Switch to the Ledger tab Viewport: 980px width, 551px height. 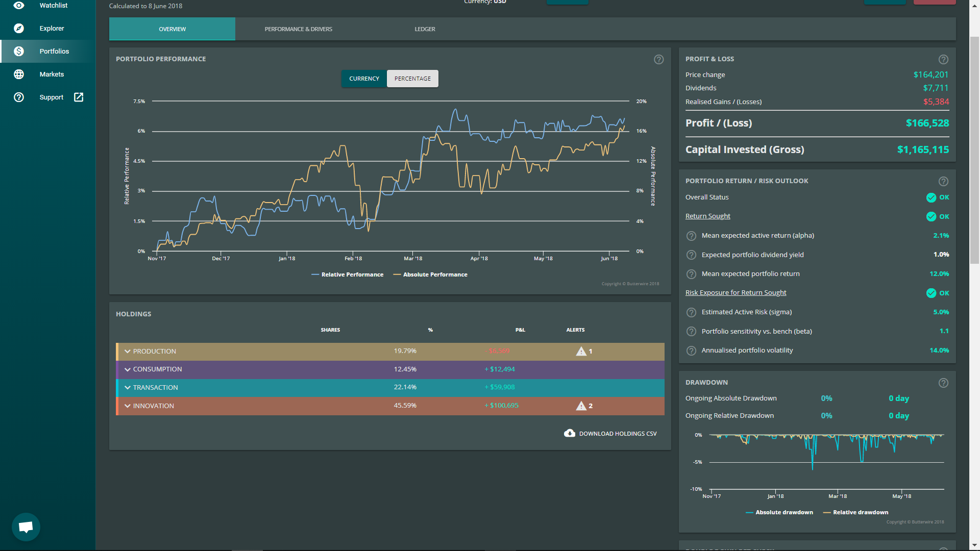point(425,29)
